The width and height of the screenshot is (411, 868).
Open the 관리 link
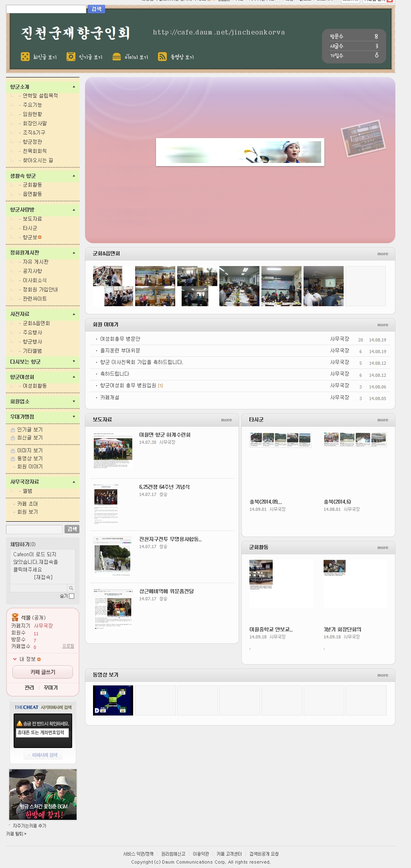29,687
